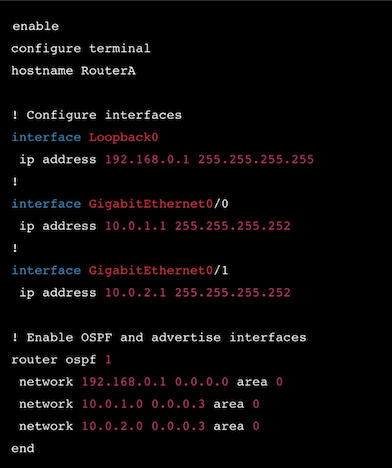Select the 'configure terminal' text
This screenshot has width=392, height=468.
[x=81, y=49]
